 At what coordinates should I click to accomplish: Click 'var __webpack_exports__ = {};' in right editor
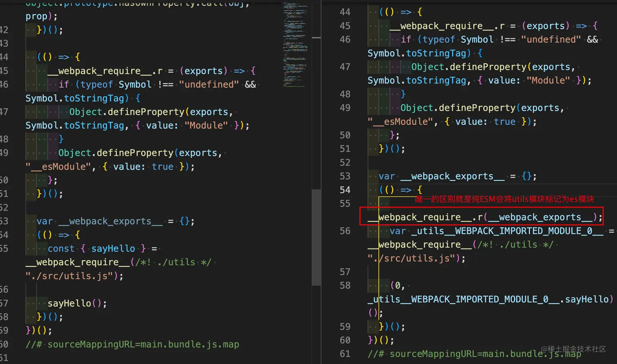457,176
